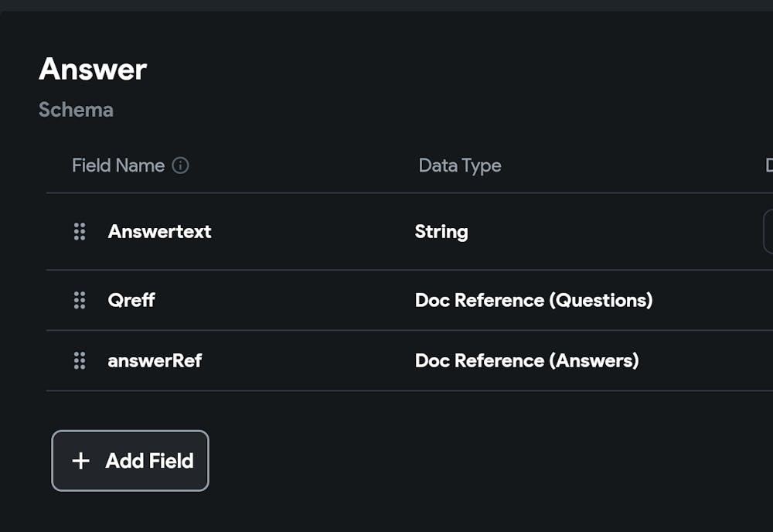Click the word Answers in answerRef's data type

pyautogui.click(x=594, y=360)
